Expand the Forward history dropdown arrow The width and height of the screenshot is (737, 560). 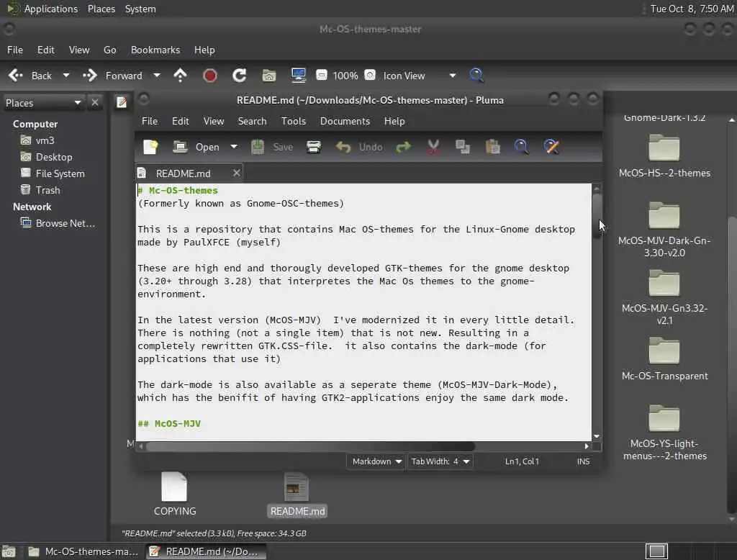pyautogui.click(x=156, y=76)
